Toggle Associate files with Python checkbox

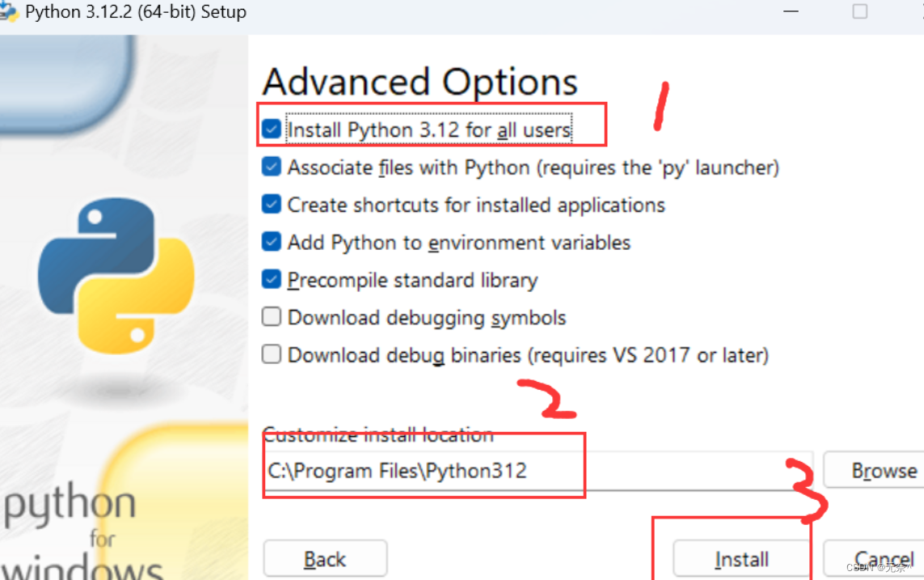click(x=271, y=167)
